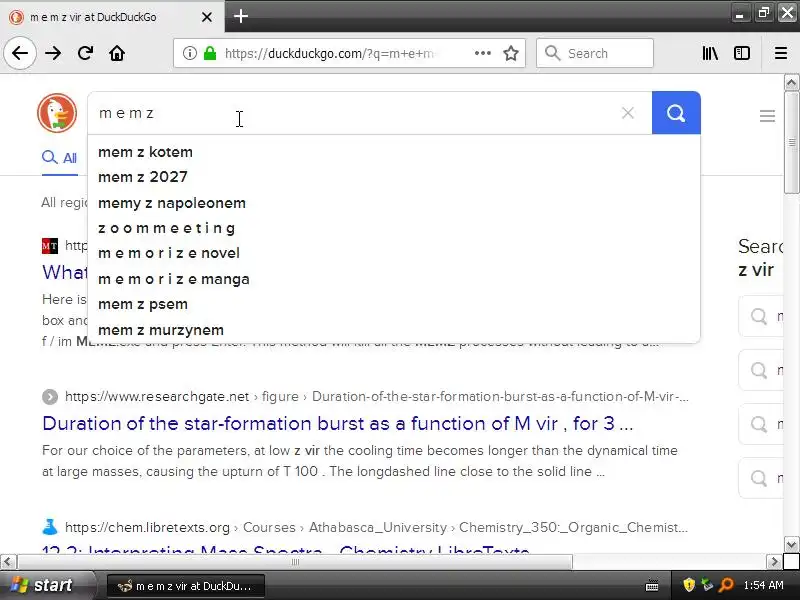Open the Firefox hamburger menu
The width and height of the screenshot is (800, 600).
[x=781, y=53]
